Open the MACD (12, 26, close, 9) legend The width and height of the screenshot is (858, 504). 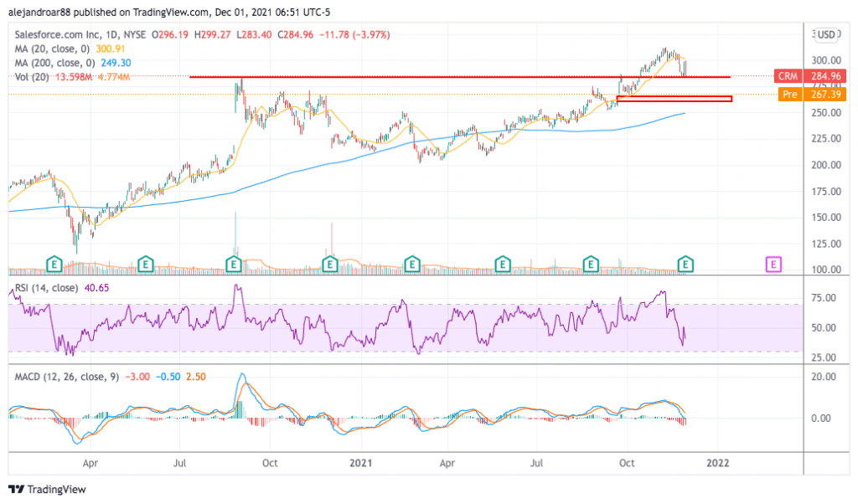67,377
